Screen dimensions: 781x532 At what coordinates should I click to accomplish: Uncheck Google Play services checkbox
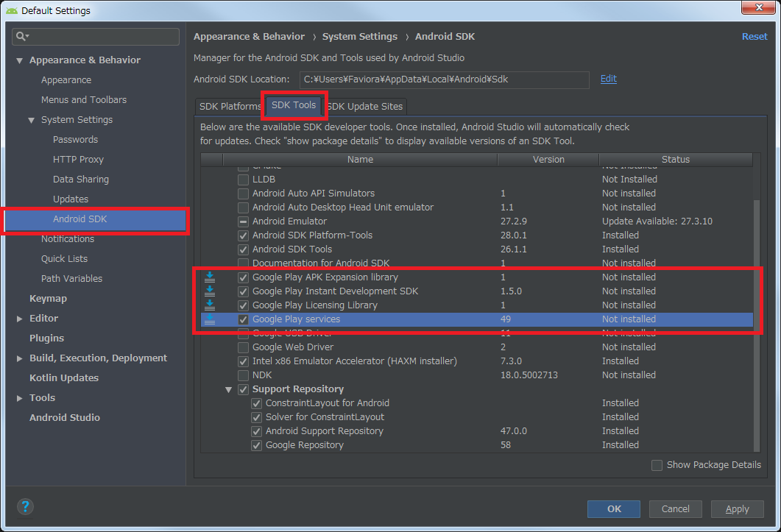click(243, 319)
